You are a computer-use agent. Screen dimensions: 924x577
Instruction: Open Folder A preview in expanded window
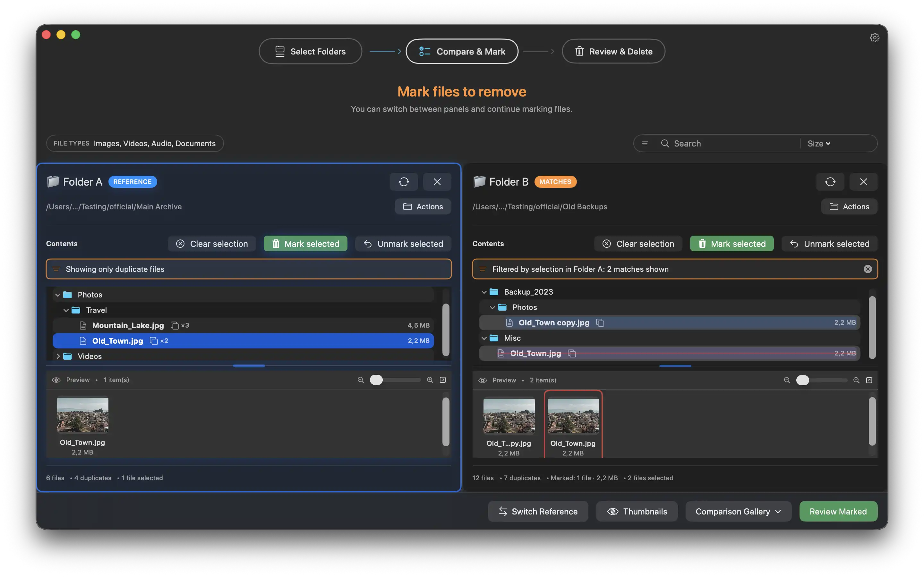point(442,380)
